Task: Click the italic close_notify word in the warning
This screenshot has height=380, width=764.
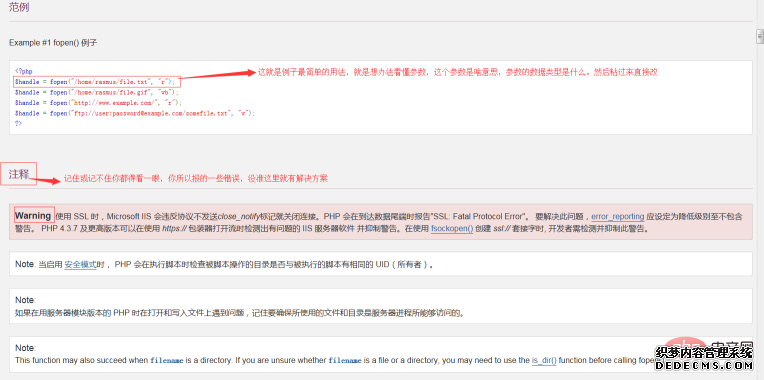Action: pyautogui.click(x=238, y=216)
